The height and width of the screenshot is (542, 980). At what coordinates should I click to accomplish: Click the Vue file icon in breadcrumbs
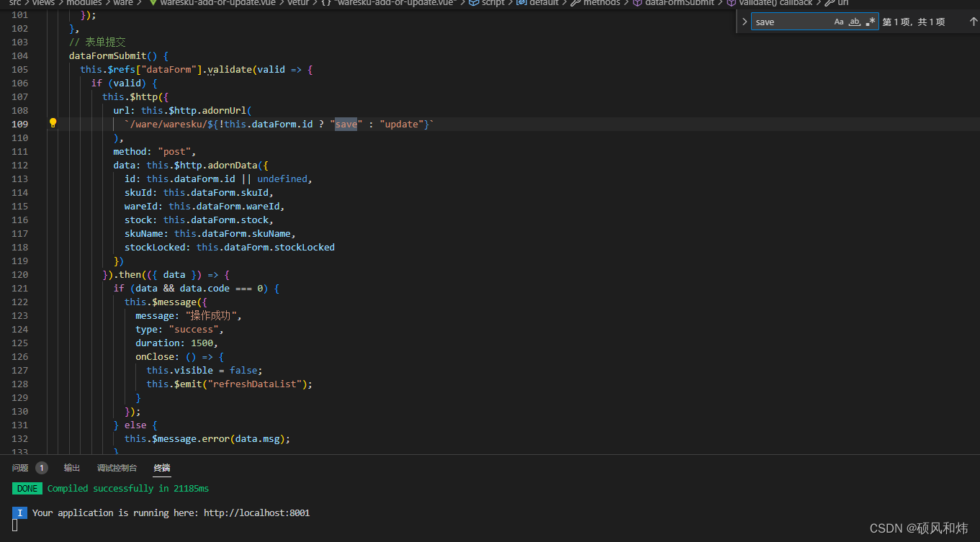pyautogui.click(x=153, y=3)
